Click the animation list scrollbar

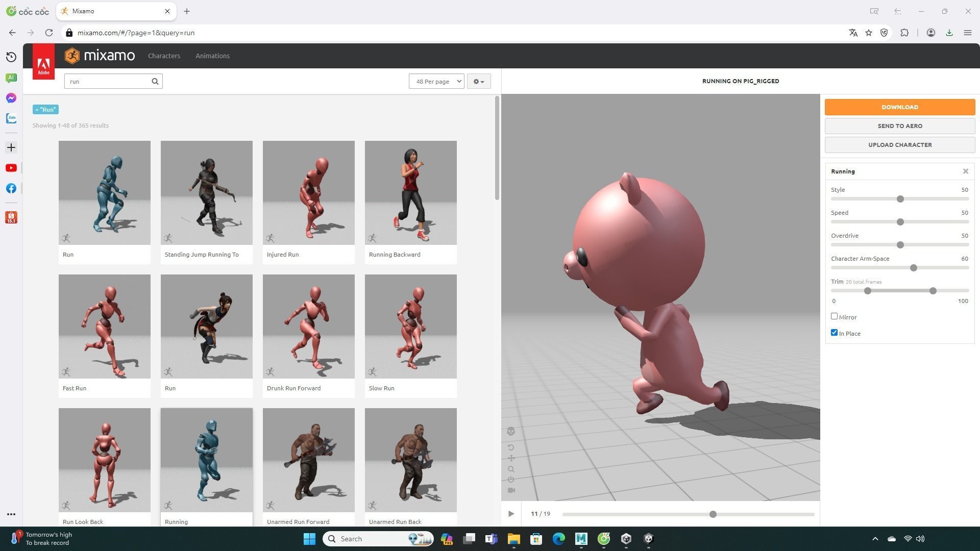click(x=497, y=148)
